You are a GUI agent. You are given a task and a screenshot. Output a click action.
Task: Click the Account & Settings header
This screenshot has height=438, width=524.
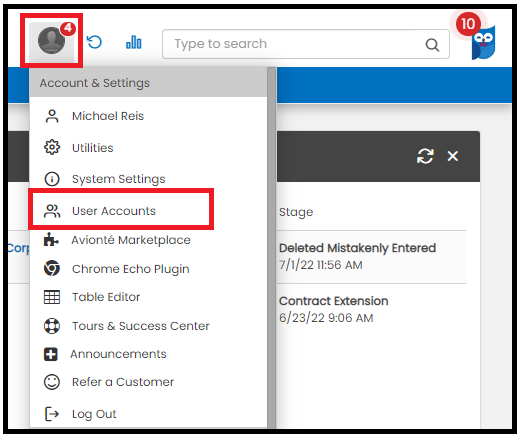pyautogui.click(x=149, y=83)
